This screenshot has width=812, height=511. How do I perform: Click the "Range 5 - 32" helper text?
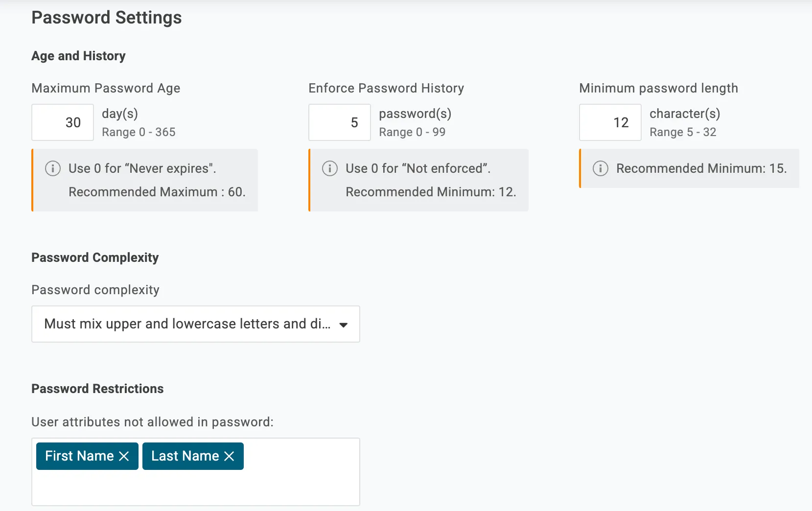[x=683, y=132]
